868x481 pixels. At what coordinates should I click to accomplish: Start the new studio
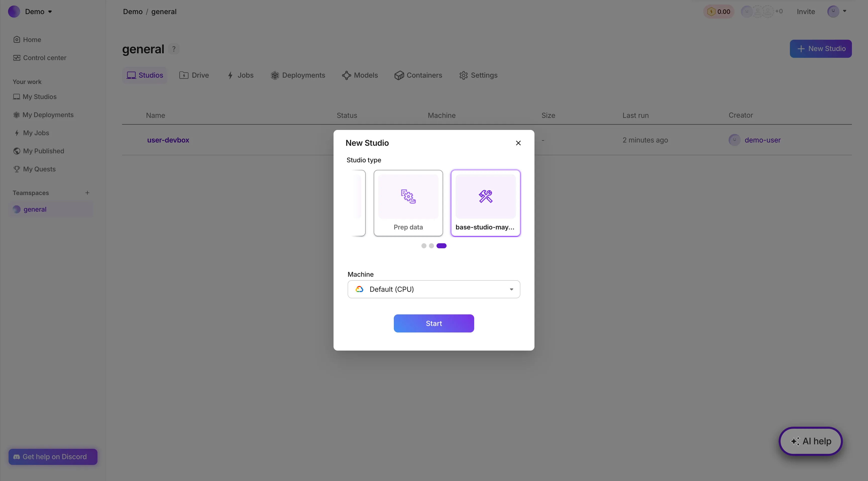coord(434,324)
